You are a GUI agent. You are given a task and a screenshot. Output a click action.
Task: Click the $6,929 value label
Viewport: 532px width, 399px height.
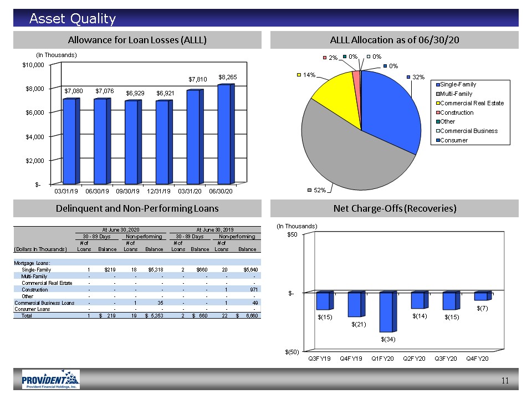(135, 93)
